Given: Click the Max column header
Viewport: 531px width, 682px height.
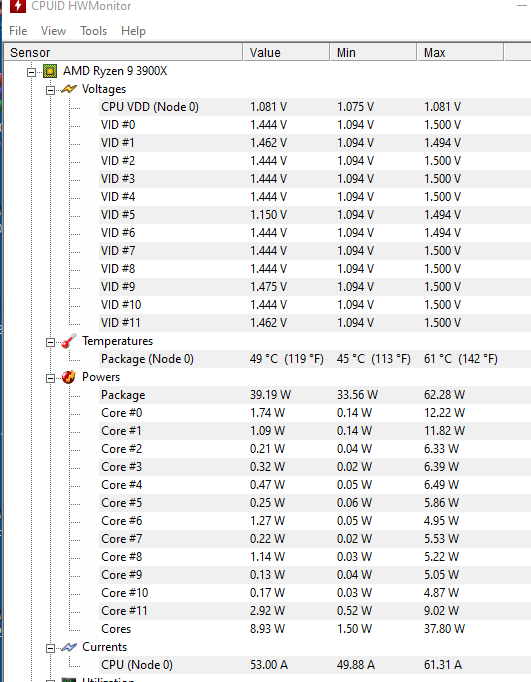Looking at the screenshot, I should [x=461, y=53].
